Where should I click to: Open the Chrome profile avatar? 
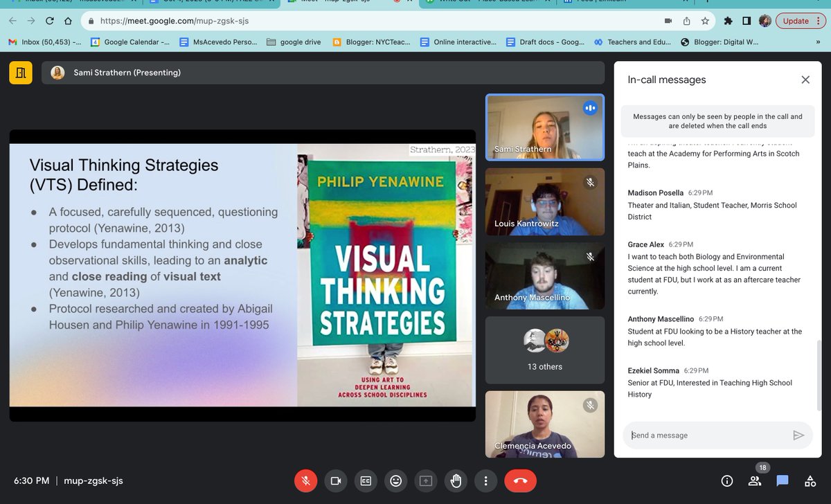pos(765,21)
